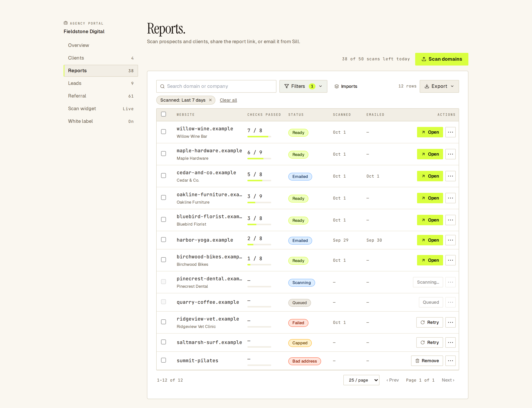The image size is (532, 408).
Task: Click the willow-wine.example checks progress bar
Action: tap(259, 137)
